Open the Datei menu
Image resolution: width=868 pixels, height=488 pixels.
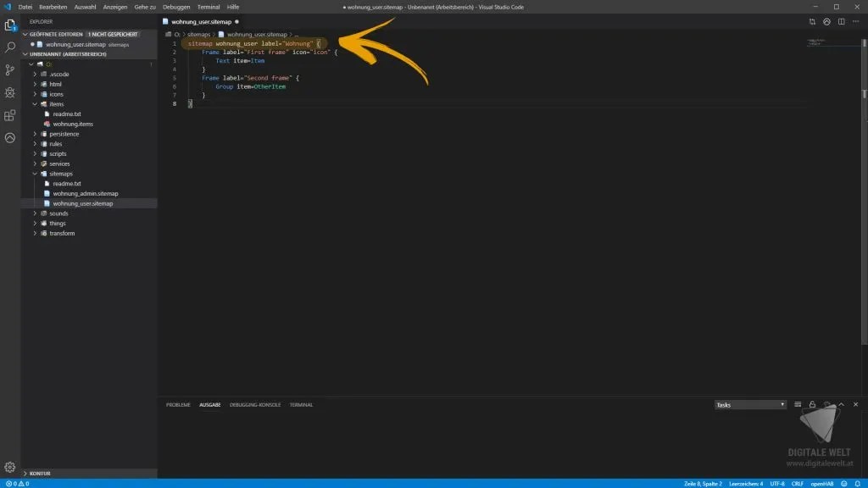pyautogui.click(x=25, y=7)
